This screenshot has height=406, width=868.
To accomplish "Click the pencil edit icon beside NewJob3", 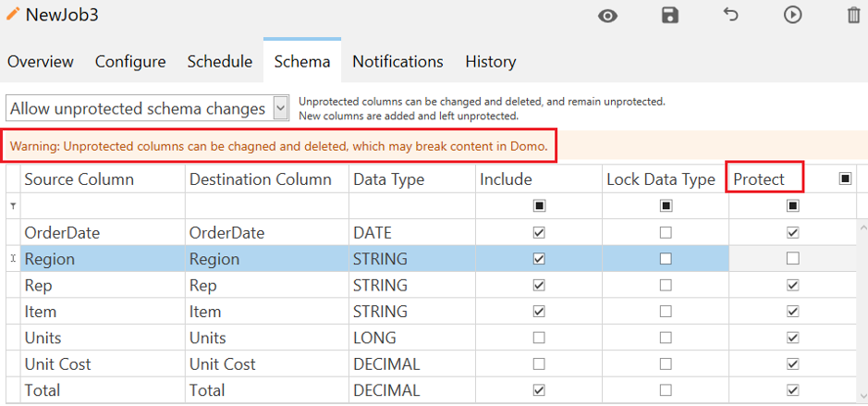I will 13,15.
